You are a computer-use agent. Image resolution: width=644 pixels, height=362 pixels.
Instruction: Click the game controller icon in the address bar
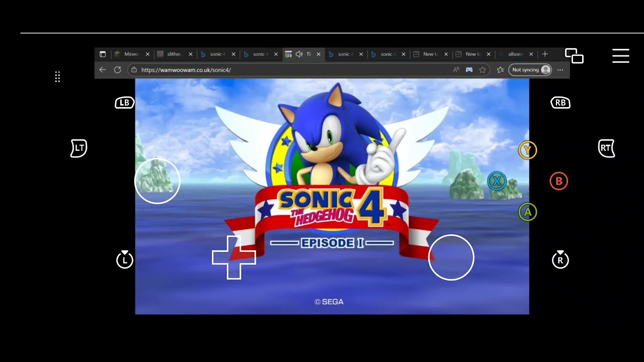469,70
